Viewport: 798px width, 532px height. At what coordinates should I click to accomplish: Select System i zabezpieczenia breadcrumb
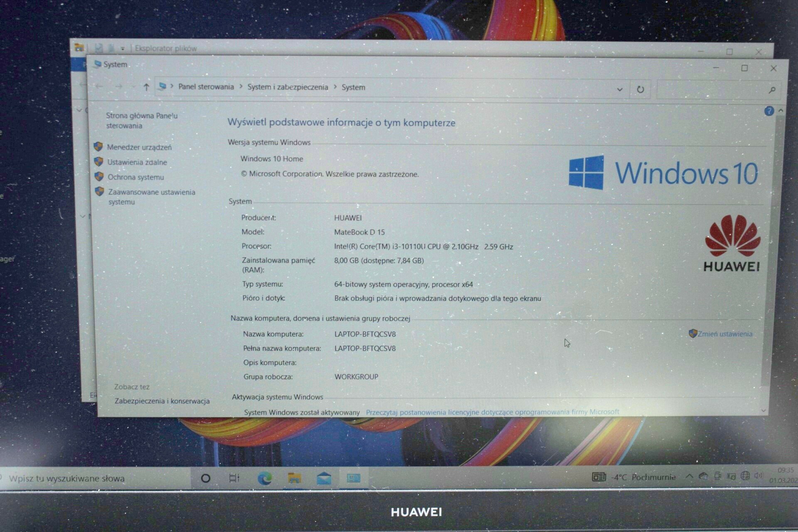pyautogui.click(x=288, y=87)
